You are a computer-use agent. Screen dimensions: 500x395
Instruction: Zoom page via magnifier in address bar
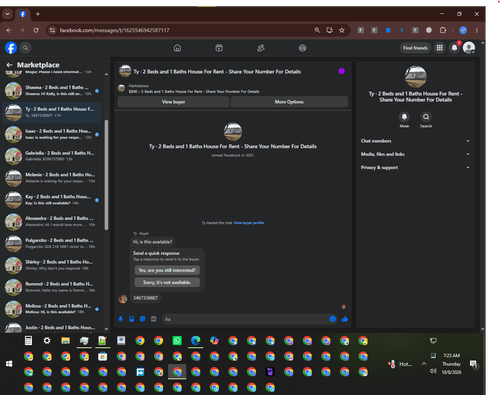coord(317,30)
